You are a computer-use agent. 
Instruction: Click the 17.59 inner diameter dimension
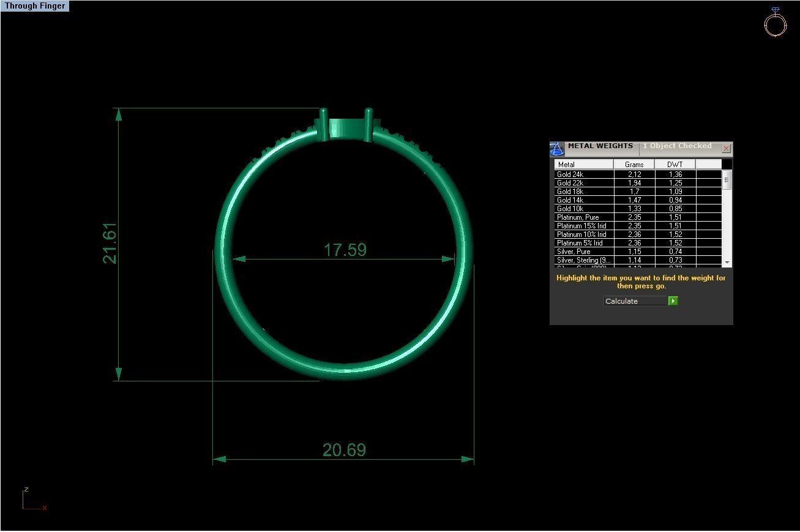pos(345,250)
